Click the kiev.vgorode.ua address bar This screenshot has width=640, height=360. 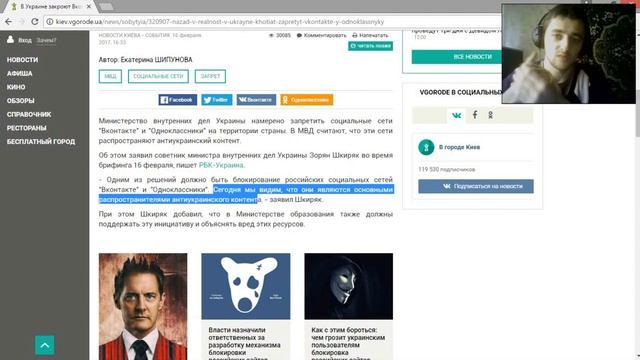(x=273, y=22)
